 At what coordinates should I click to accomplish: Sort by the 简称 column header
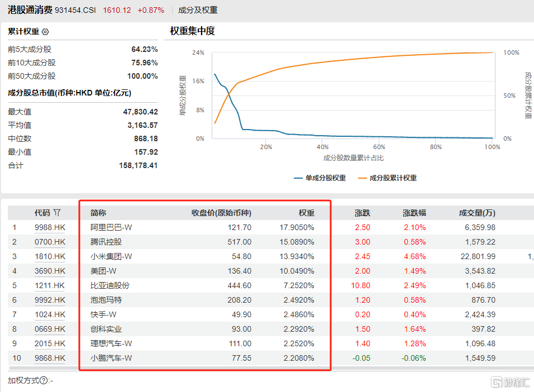pos(98,213)
